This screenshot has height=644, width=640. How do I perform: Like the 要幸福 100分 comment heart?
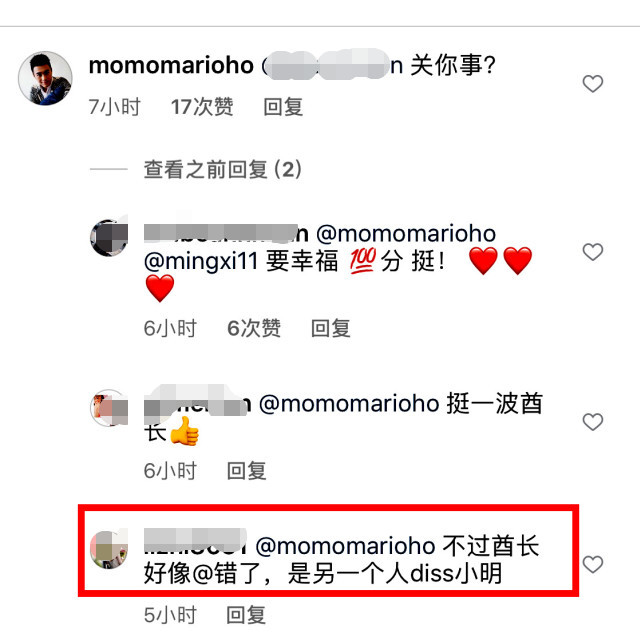(592, 252)
